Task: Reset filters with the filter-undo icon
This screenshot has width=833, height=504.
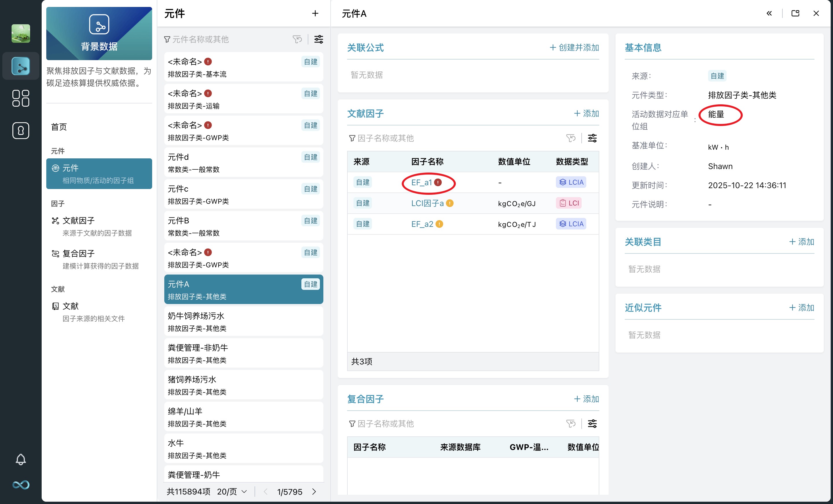Action: [x=297, y=39]
